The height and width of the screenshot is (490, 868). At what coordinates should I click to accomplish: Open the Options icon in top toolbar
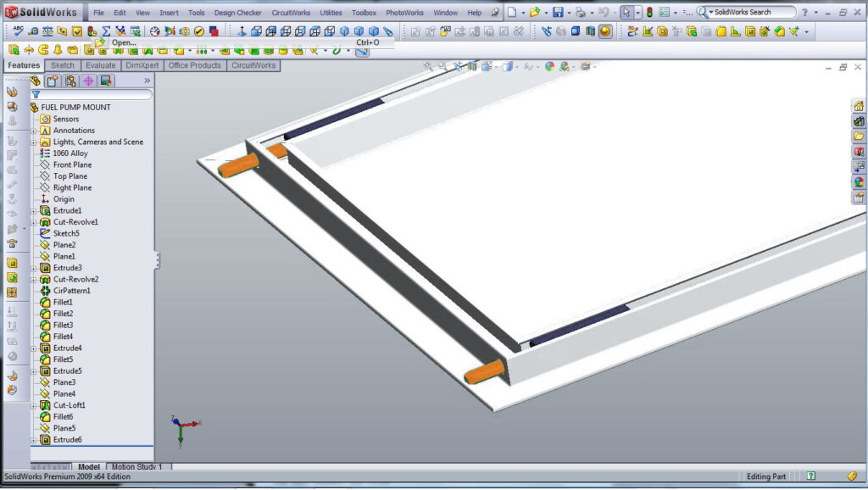(665, 12)
